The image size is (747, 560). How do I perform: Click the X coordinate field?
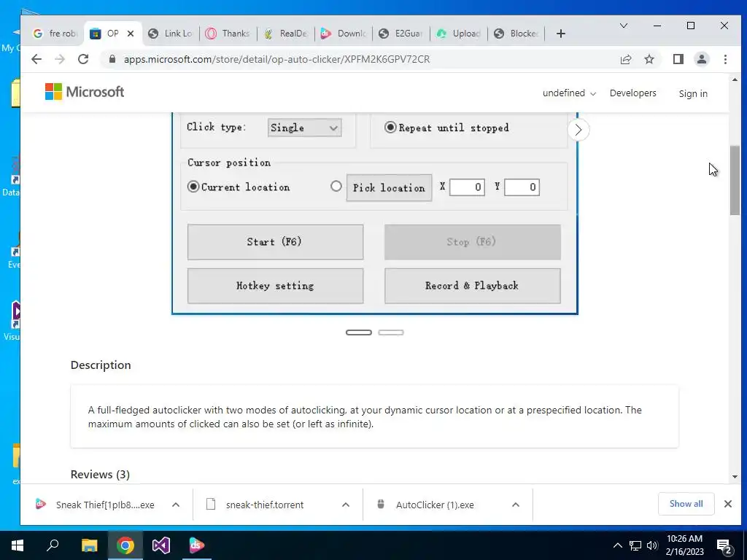point(467,187)
